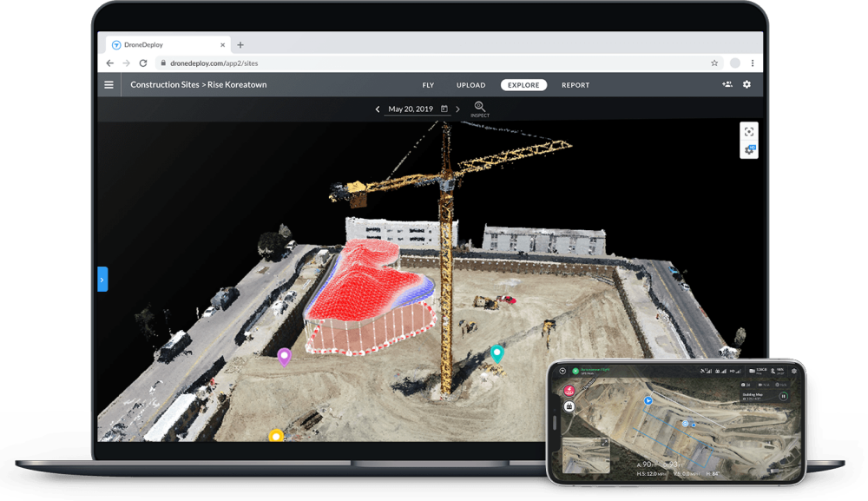Open calendar picker beside May 20, 2019

point(444,109)
